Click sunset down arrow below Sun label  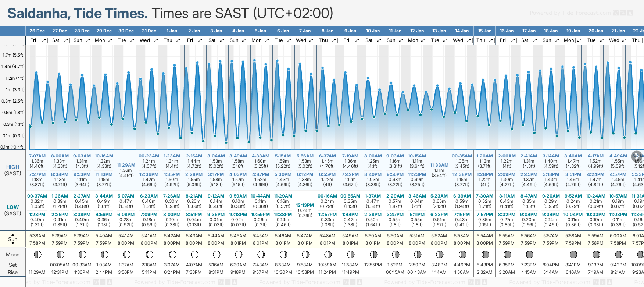[13, 243]
